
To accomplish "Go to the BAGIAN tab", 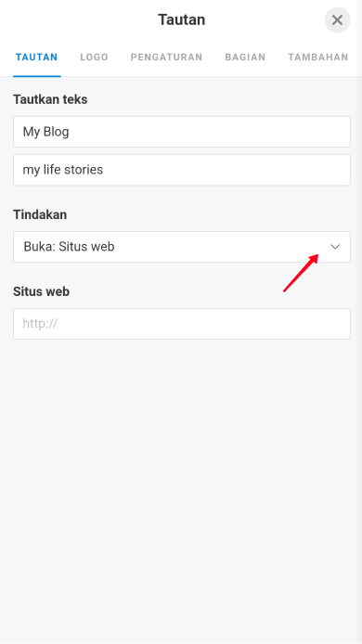I will pyautogui.click(x=245, y=58).
